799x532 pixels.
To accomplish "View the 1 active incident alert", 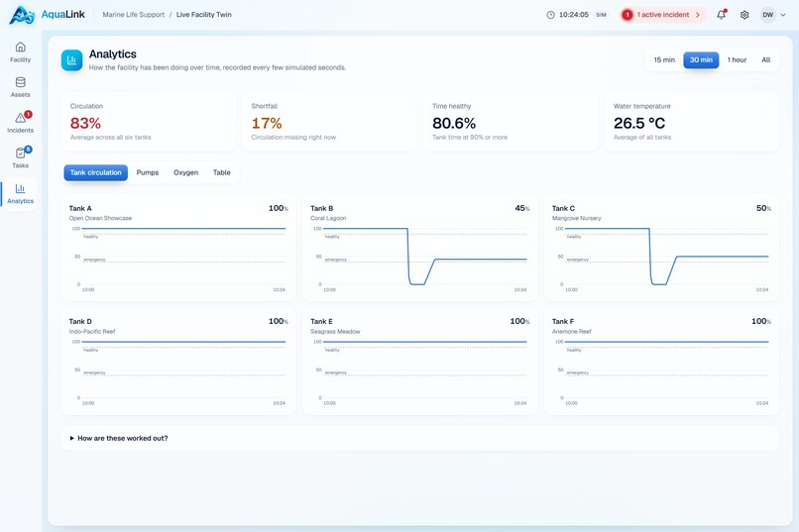I will (x=663, y=15).
